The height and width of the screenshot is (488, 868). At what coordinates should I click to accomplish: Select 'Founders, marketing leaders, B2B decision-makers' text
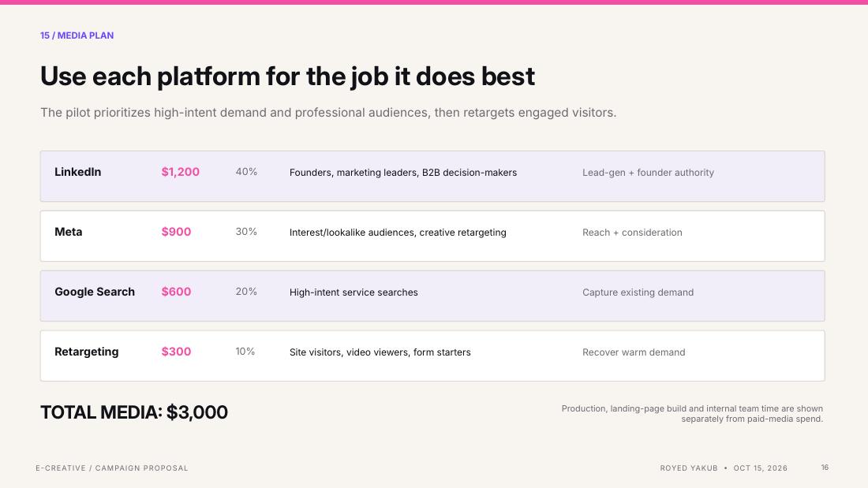click(403, 173)
